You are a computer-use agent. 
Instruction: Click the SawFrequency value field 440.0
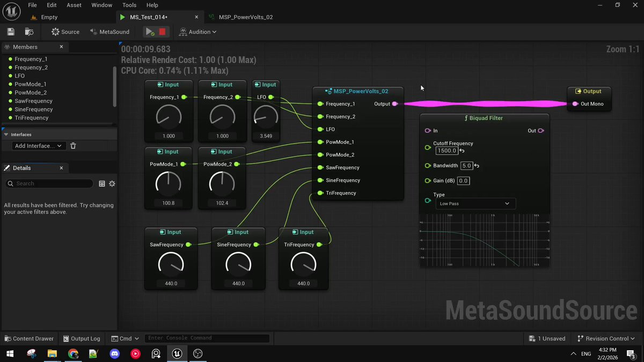[171, 284]
